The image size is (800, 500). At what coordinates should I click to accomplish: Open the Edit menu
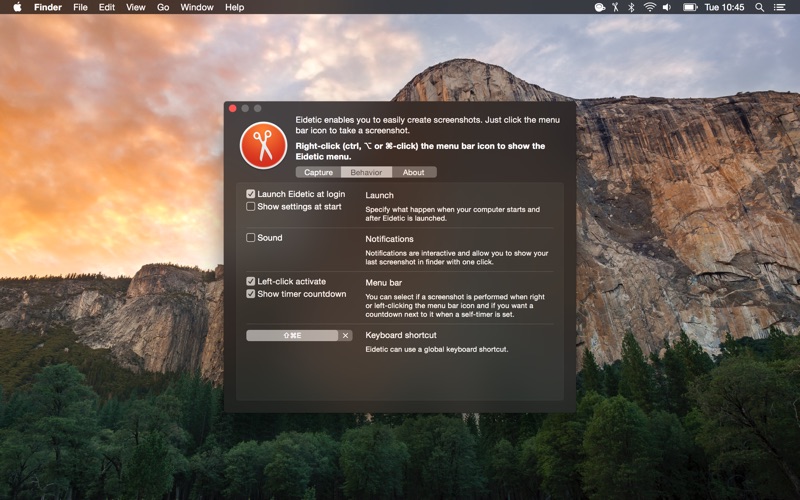[107, 7]
